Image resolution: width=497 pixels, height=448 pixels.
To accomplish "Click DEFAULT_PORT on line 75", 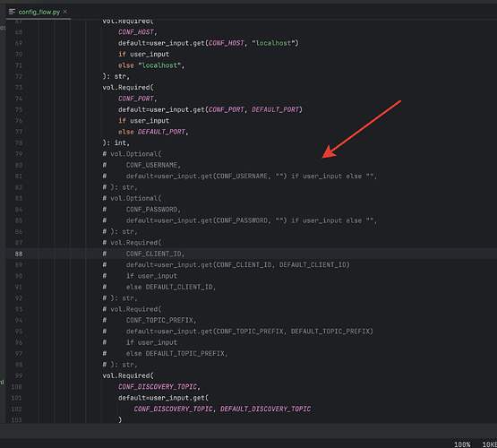I will point(276,109).
